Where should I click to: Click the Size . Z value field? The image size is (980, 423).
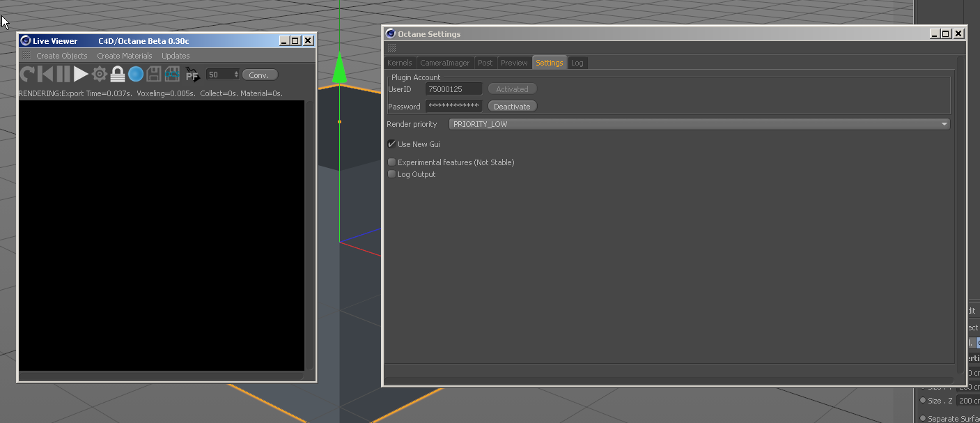pos(967,401)
